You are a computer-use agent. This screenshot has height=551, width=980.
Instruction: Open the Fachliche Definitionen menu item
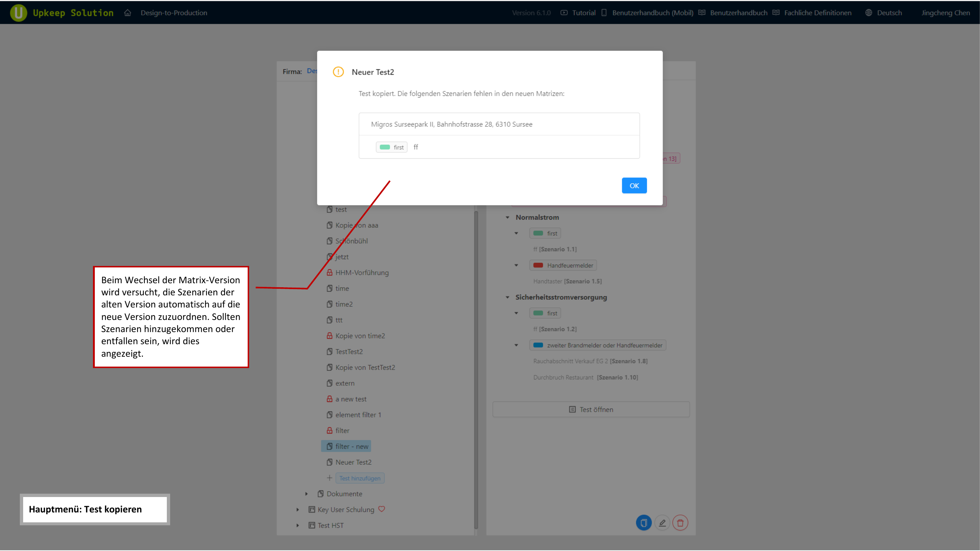pos(818,12)
